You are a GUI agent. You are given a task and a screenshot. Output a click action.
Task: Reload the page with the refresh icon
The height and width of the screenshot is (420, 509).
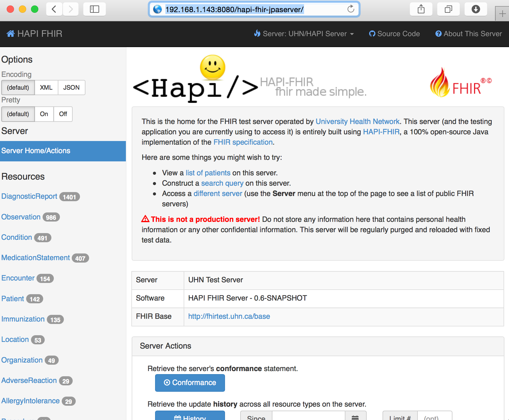(x=351, y=9)
